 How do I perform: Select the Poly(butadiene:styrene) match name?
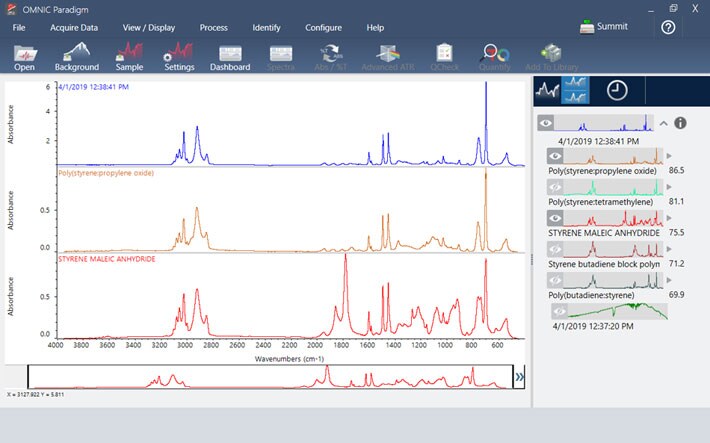tap(591, 295)
